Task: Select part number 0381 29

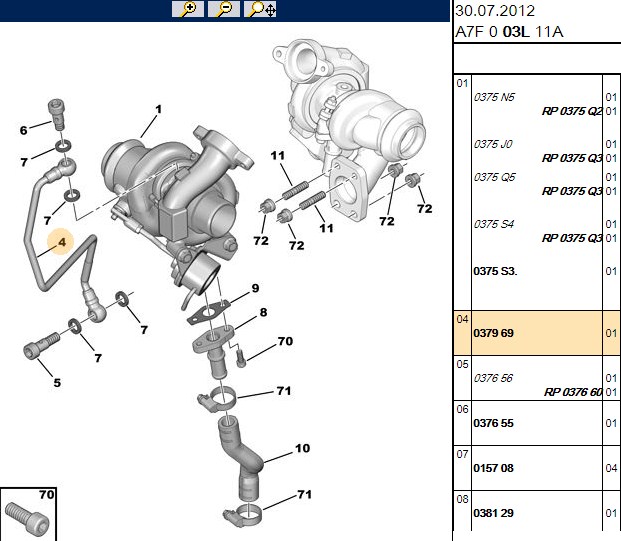Action: tap(493, 513)
